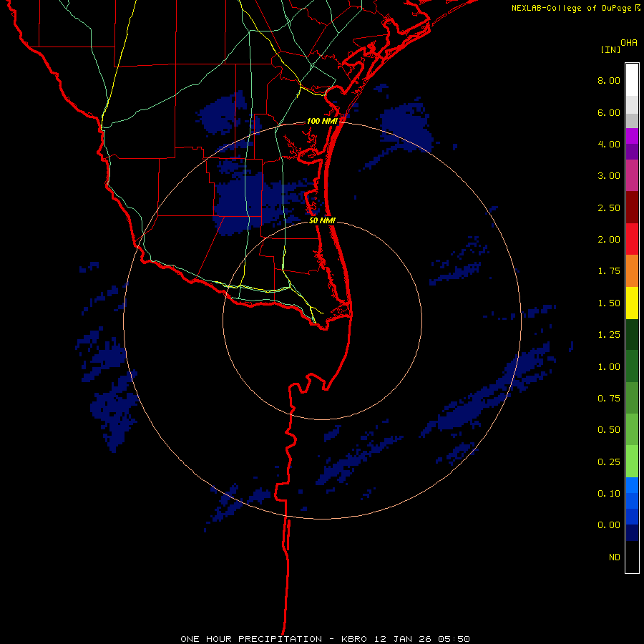Click the 50 NMI range ring label
This screenshot has width=644, height=644.
coord(322,220)
